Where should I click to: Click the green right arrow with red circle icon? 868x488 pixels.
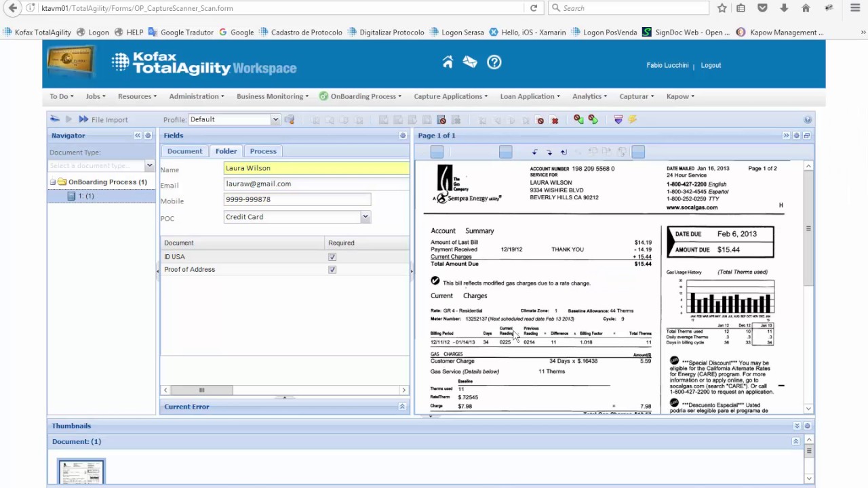click(593, 119)
